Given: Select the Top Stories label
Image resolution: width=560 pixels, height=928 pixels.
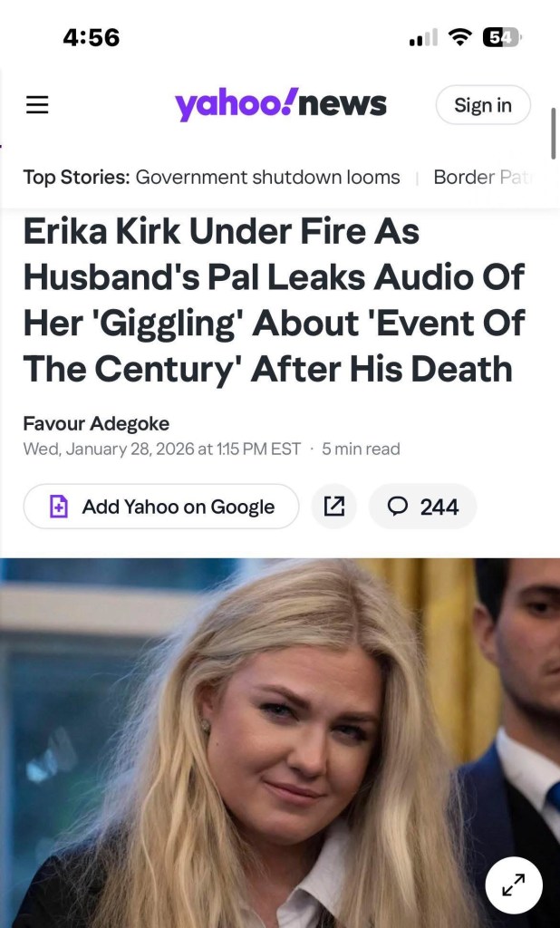Looking at the screenshot, I should [x=76, y=177].
